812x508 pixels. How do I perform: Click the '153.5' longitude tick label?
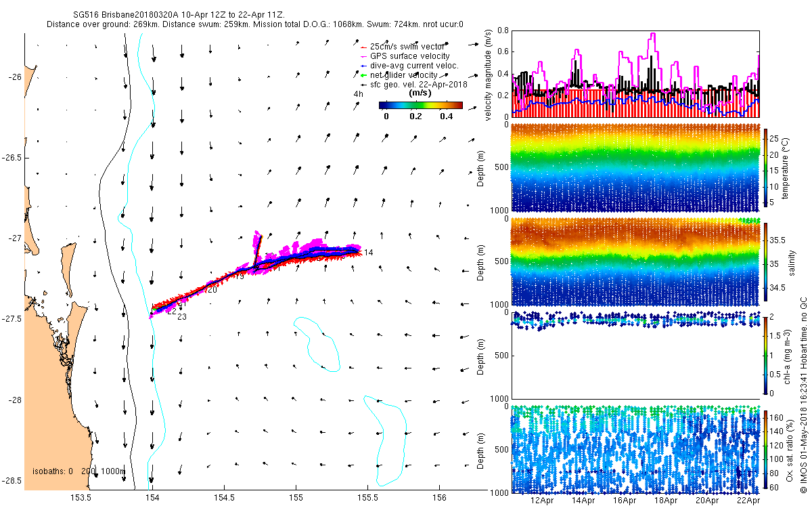pyautogui.click(x=81, y=499)
